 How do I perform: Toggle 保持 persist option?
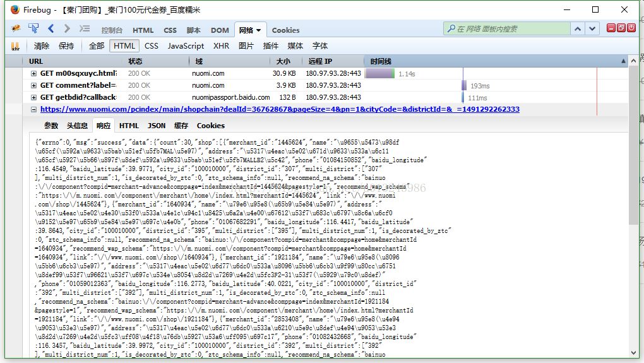click(x=66, y=46)
